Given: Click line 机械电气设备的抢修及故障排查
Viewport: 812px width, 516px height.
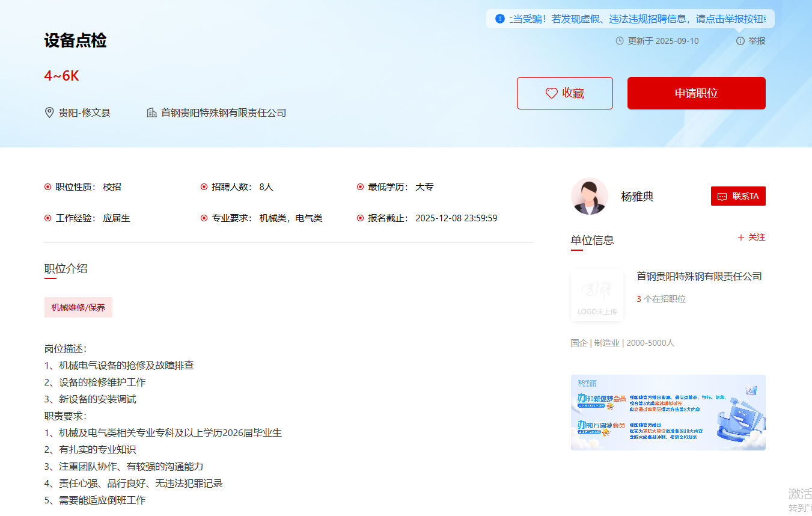Looking at the screenshot, I should click(x=126, y=365).
